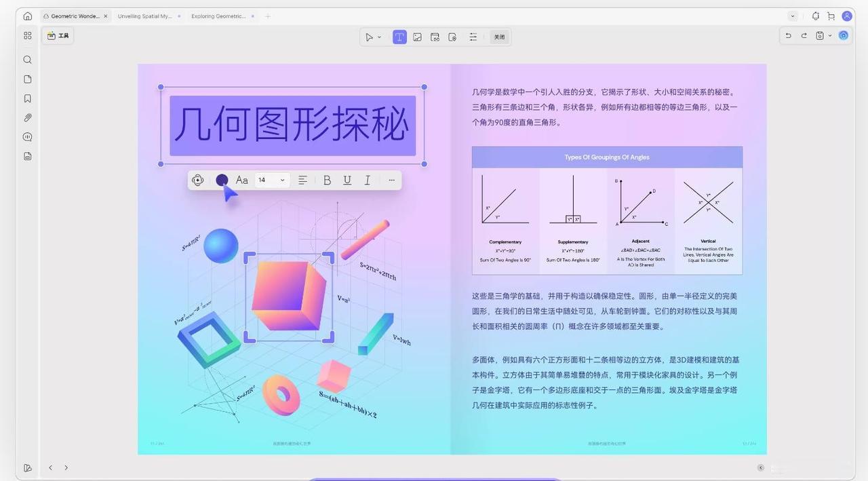The width and height of the screenshot is (868, 481).
Task: Click the Complementary angle label
Action: pyautogui.click(x=505, y=242)
